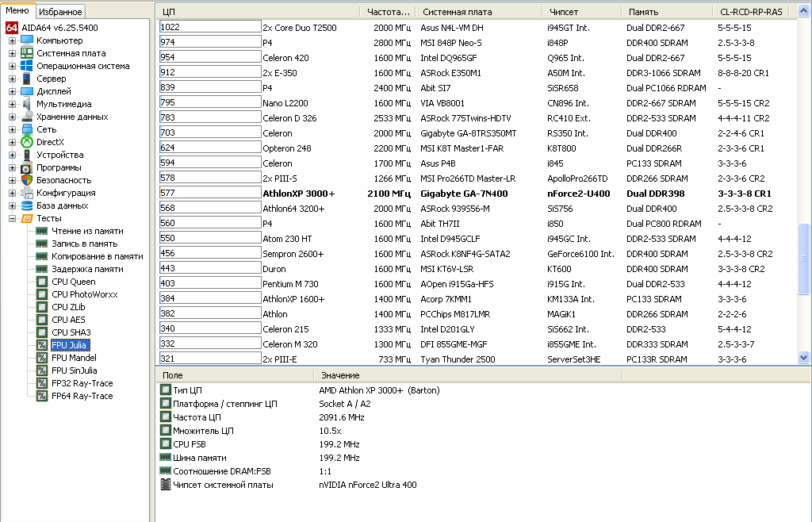This screenshot has width=812, height=522.
Task: Click the Windows logo icon for Операционная система
Action: [x=27, y=66]
